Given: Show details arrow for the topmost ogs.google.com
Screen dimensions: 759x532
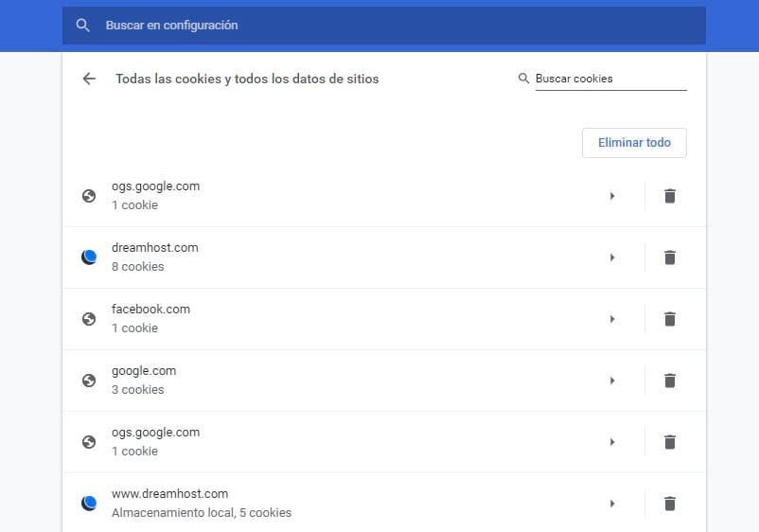Looking at the screenshot, I should 612,196.
